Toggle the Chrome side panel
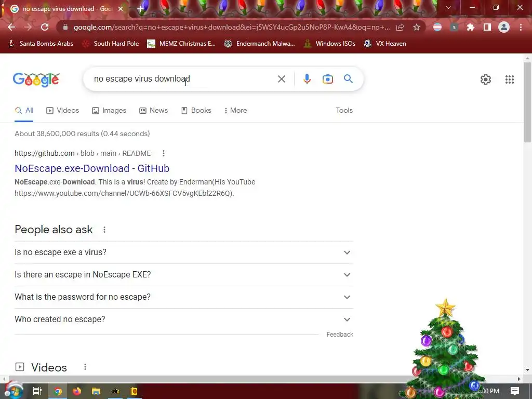This screenshot has width=532, height=399. click(487, 27)
